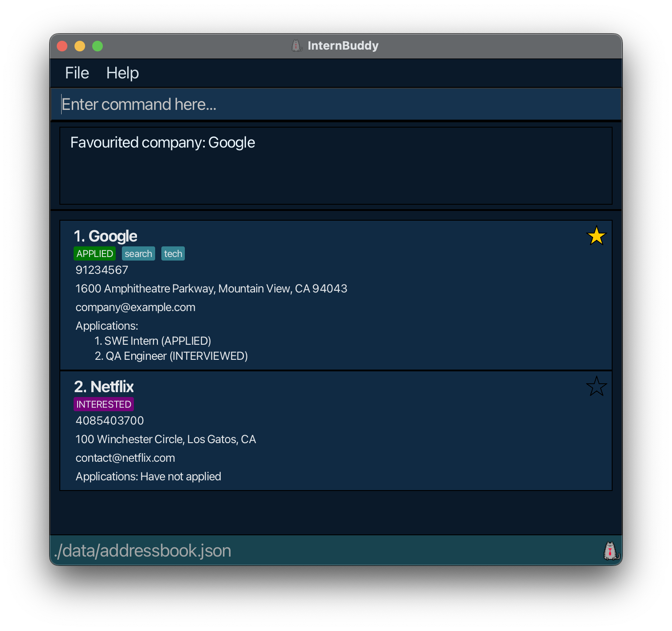Click company@example.com email
Screen dimensions: 672x631
(136, 307)
